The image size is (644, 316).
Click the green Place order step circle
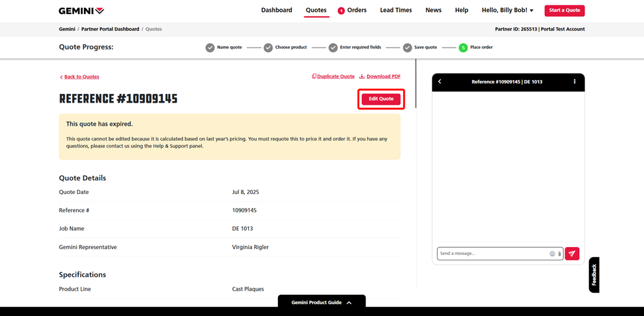[x=463, y=48]
